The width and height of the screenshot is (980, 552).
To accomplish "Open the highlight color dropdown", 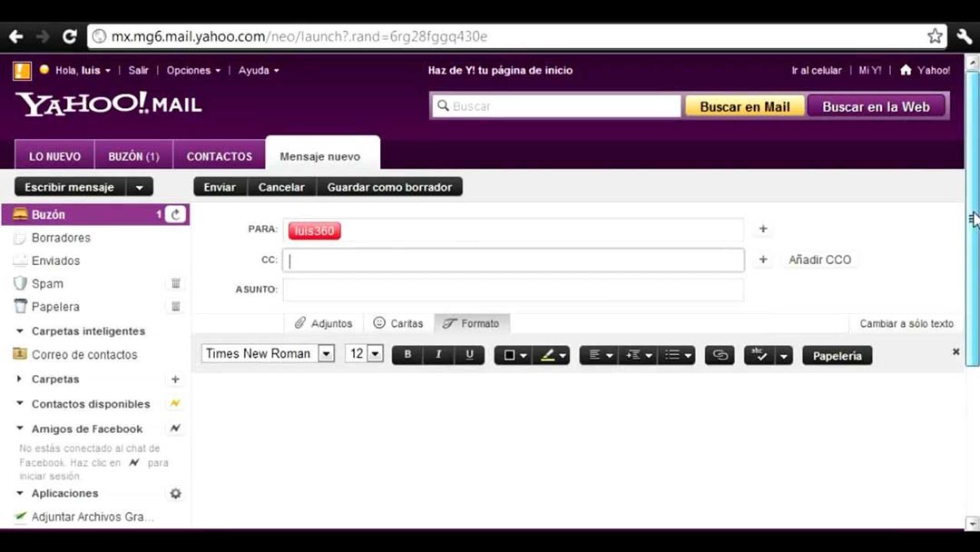I will point(552,355).
